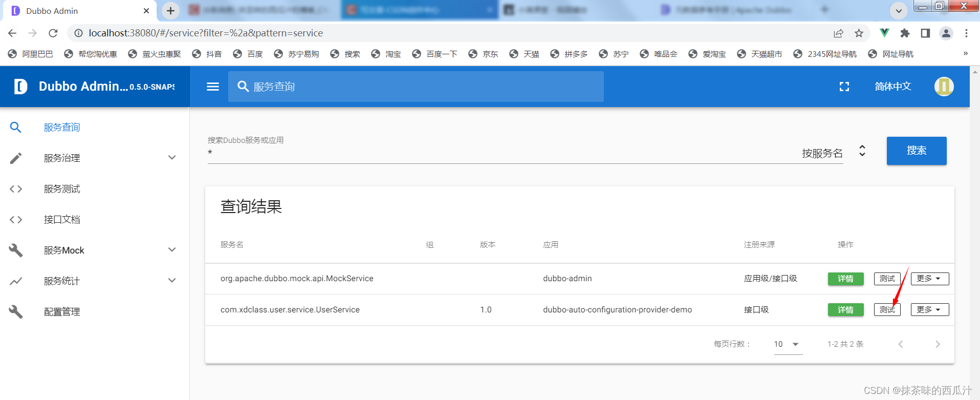Open the user avatar menu
Image resolution: width=980 pixels, height=400 pixels.
pyautogui.click(x=944, y=87)
